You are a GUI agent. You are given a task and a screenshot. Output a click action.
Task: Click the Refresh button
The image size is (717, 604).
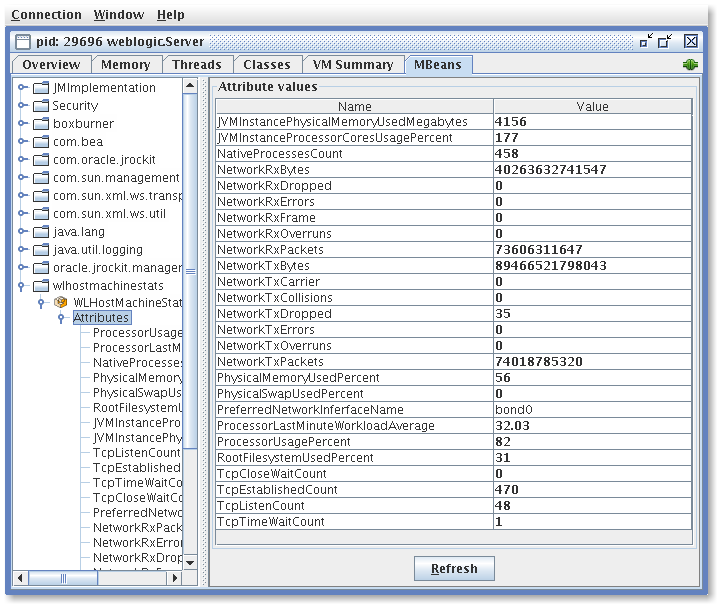(454, 568)
